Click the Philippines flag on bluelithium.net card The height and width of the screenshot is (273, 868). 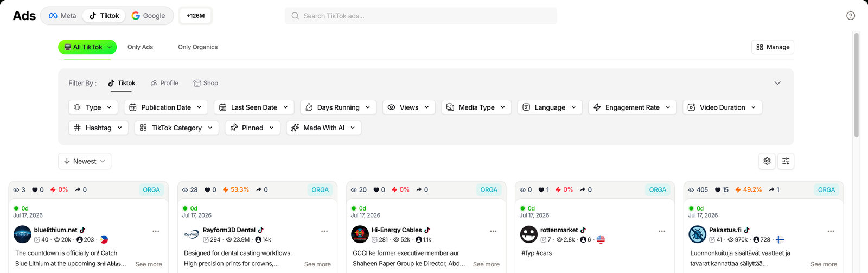tap(104, 239)
